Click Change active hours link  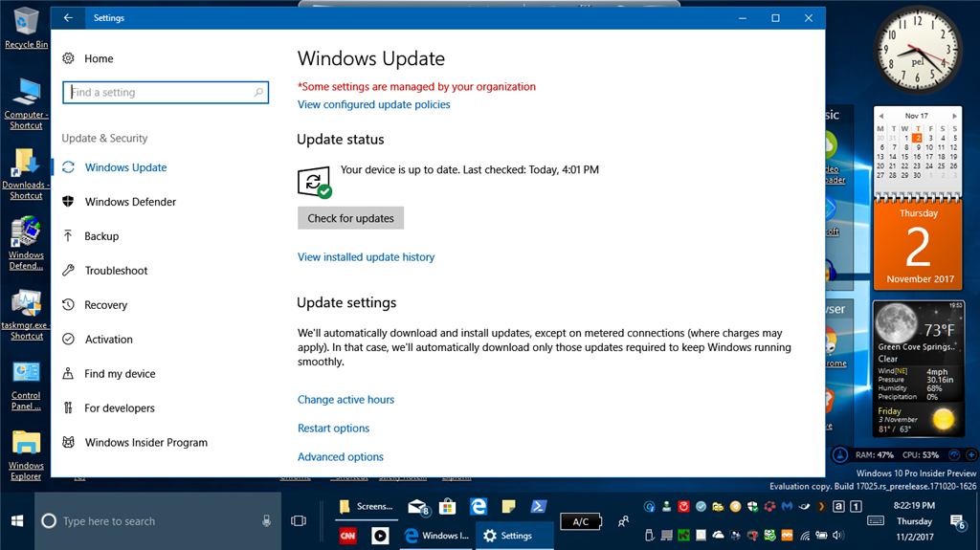pyautogui.click(x=345, y=400)
